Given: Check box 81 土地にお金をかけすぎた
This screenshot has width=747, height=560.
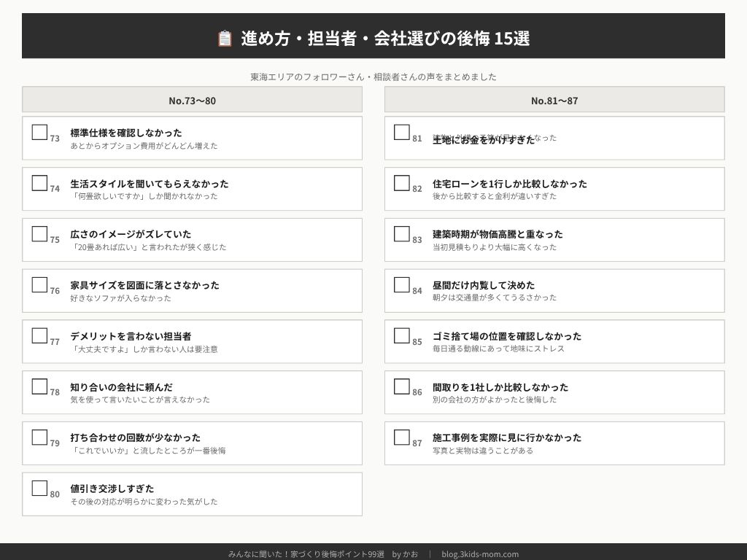Looking at the screenshot, I should click(402, 133).
